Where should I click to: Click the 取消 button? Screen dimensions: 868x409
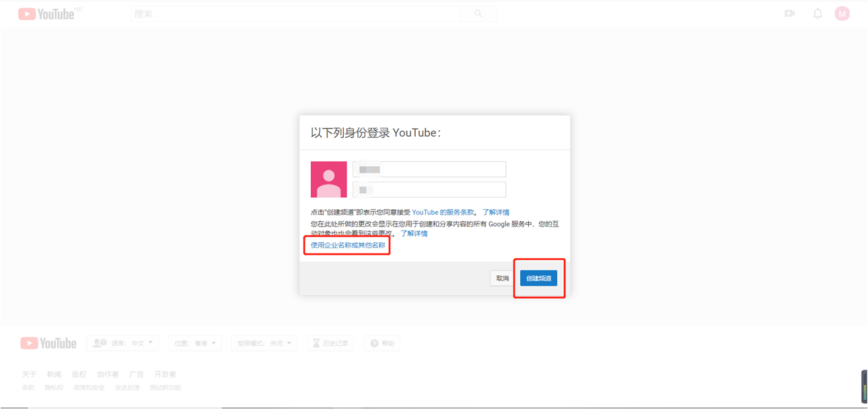click(503, 278)
